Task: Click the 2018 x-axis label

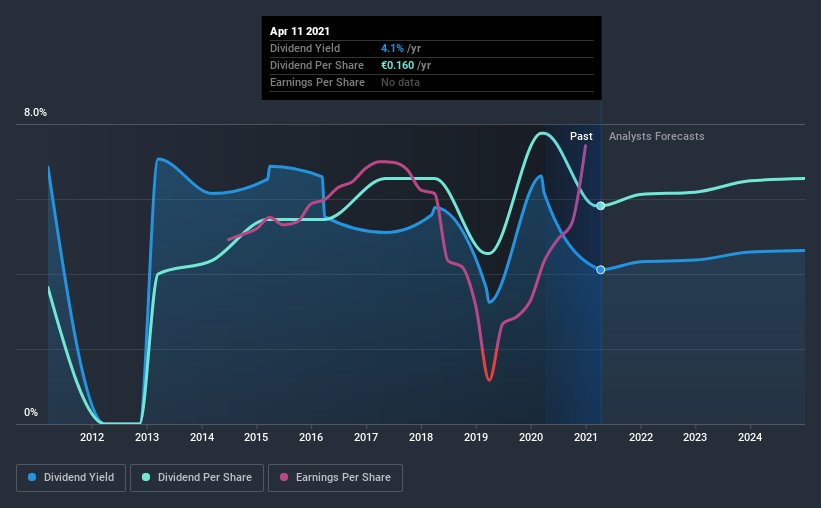Action: coord(421,437)
